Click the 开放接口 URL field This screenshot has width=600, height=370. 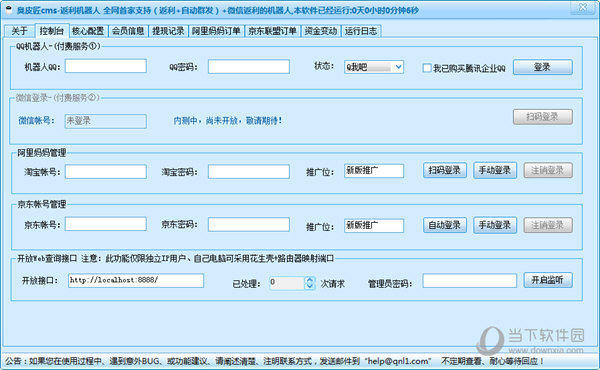pos(136,280)
